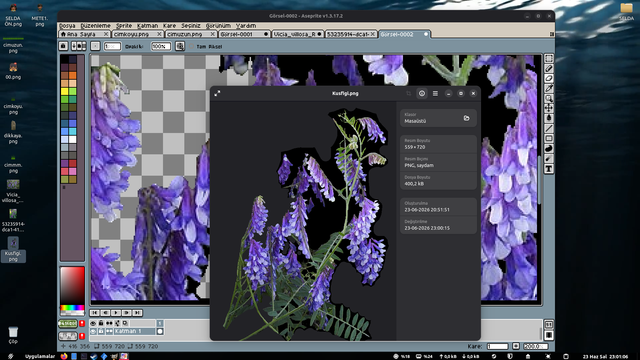Viewport: 640px width, 360px height.
Task: Switch to the cimkoyu.png tab
Action: 131,34
